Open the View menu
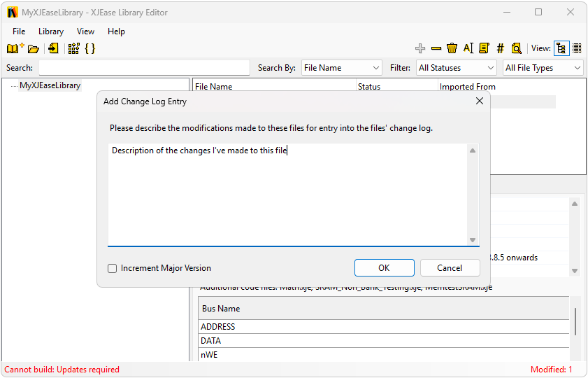This screenshot has width=588, height=378. 85,31
